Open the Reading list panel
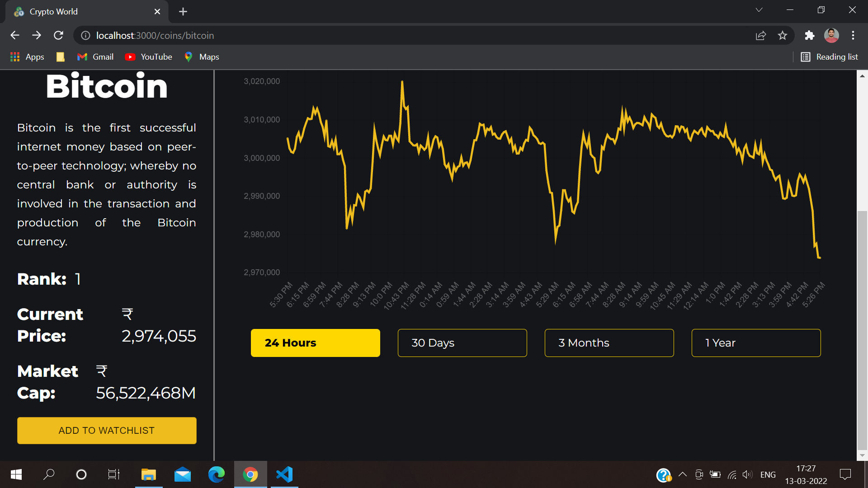 coord(830,57)
